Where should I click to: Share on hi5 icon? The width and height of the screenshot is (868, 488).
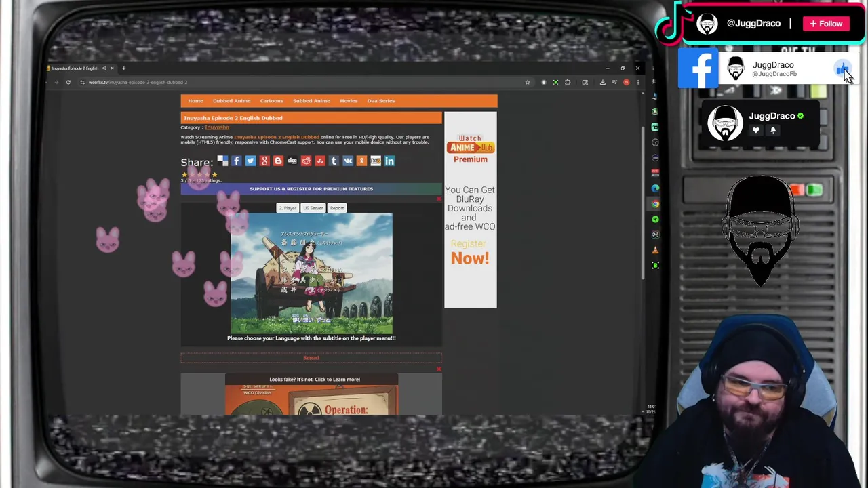click(x=375, y=161)
